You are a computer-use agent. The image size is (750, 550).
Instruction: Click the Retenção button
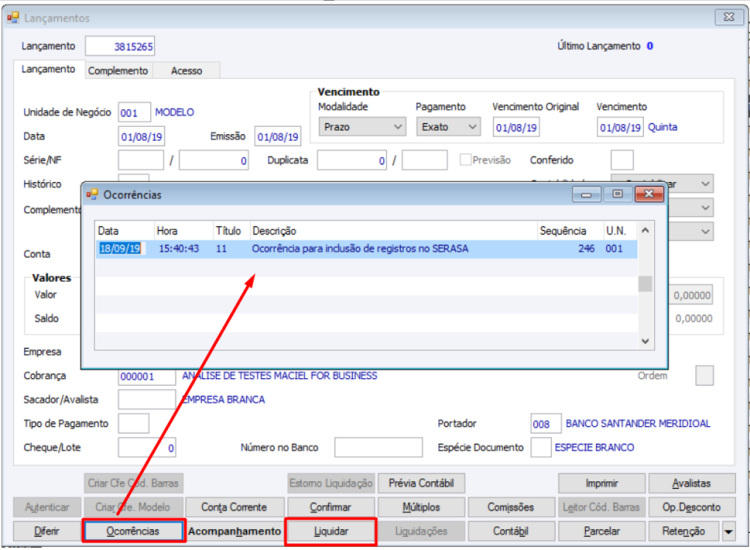point(684,531)
